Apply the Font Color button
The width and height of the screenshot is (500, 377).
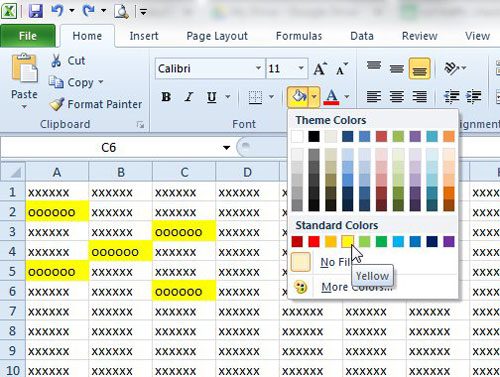coord(332,97)
